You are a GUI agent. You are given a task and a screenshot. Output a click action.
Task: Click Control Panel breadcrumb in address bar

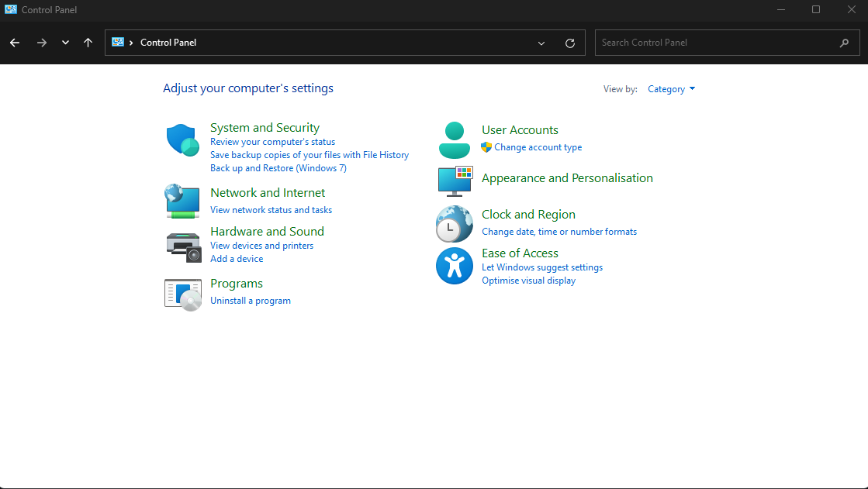coord(168,43)
